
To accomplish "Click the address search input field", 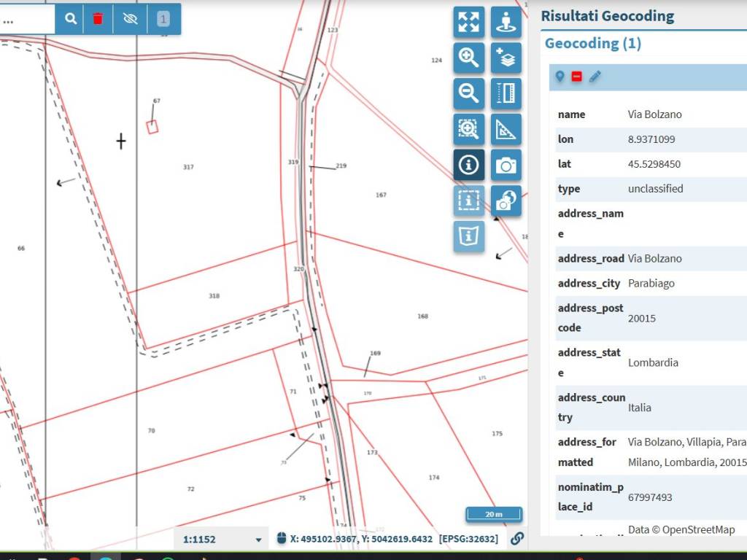I will pos(26,20).
